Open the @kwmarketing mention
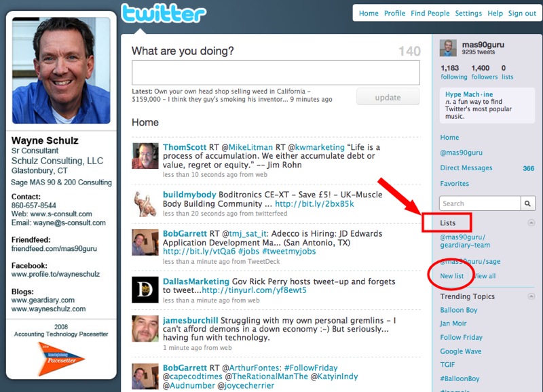The image size is (543, 392). click(316, 147)
